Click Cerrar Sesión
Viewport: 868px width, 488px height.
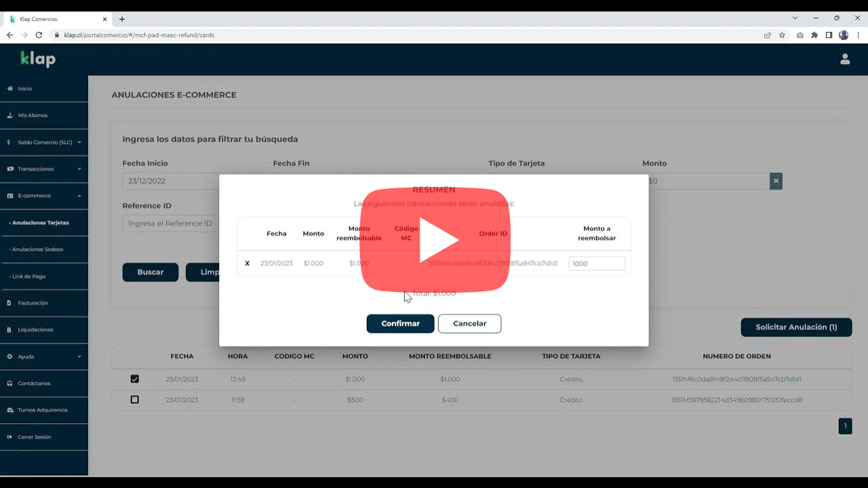44,436
